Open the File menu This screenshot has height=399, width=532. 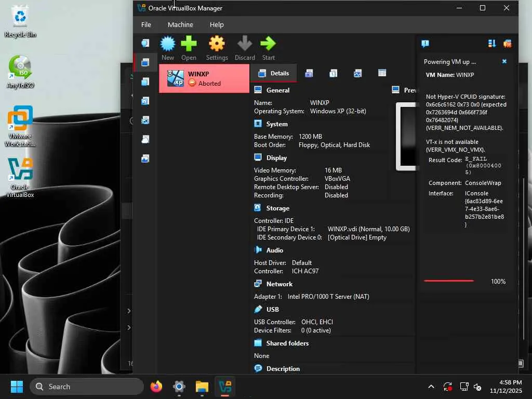tap(146, 25)
